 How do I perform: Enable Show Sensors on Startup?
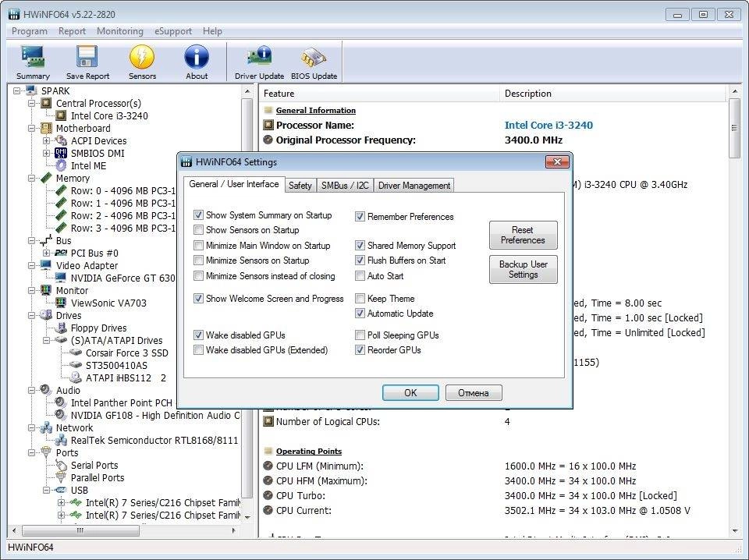(x=198, y=230)
